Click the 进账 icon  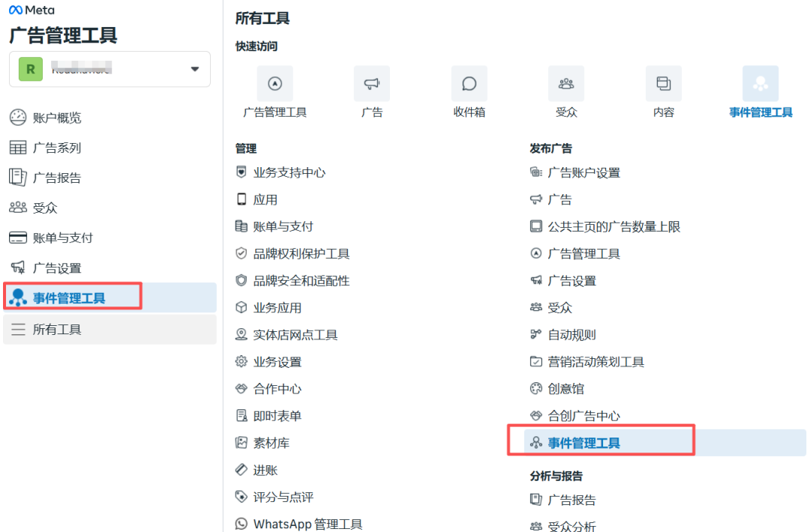click(x=241, y=470)
